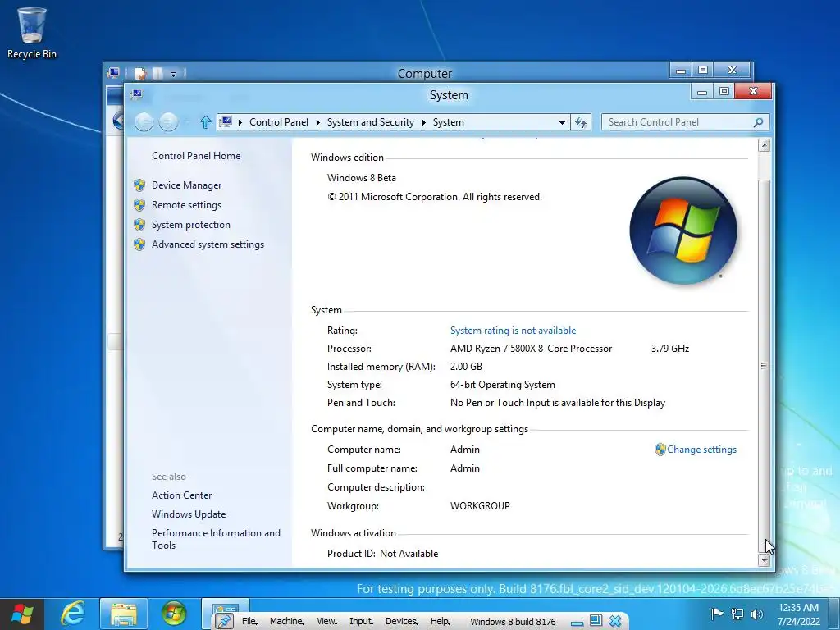Open Quick Access Toolbar dropdown in Computer window

[174, 74]
